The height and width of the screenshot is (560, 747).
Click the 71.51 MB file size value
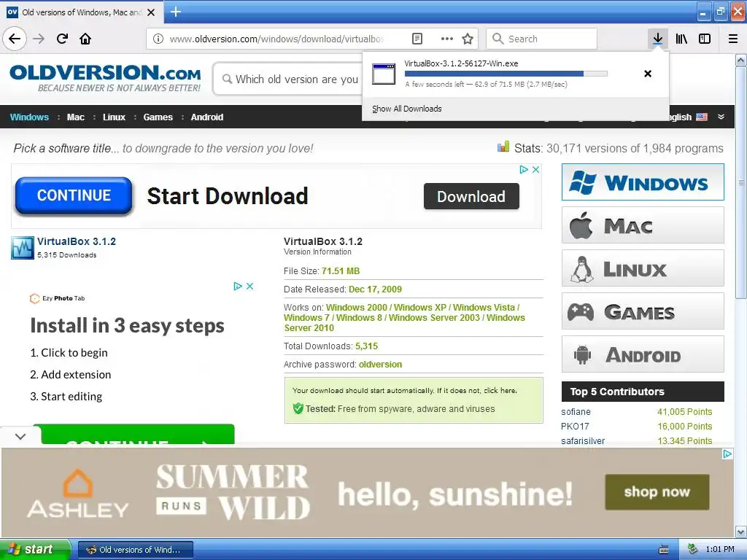[341, 271]
